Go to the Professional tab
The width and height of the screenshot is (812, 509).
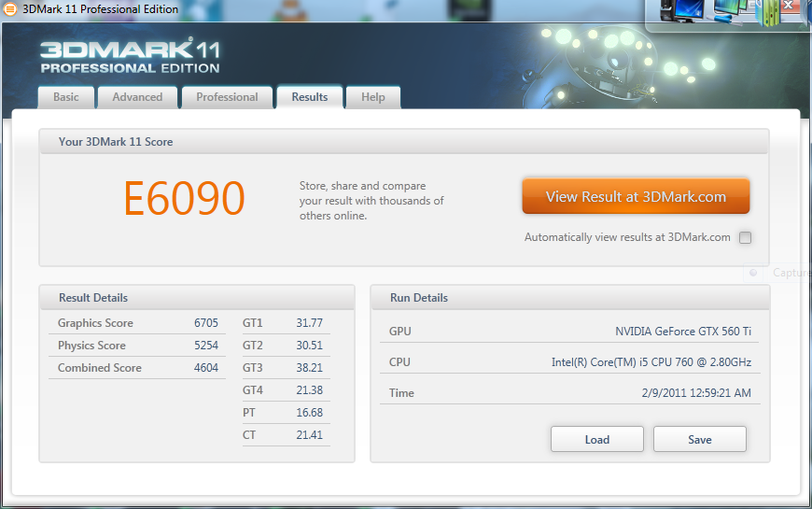point(227,97)
